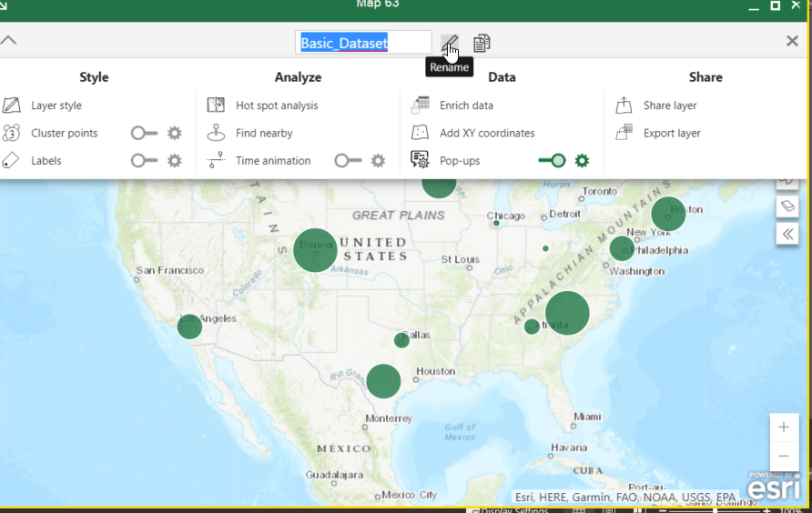This screenshot has width=812, height=513.
Task: Click the Style section heading
Action: 94,77
